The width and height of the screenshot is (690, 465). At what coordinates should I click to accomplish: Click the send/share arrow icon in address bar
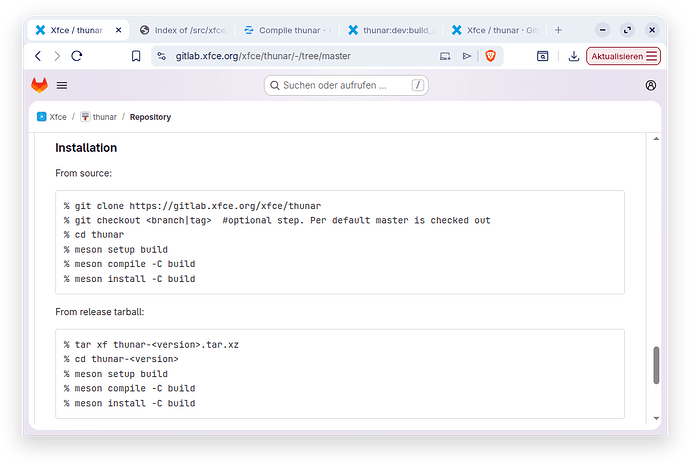tap(466, 56)
